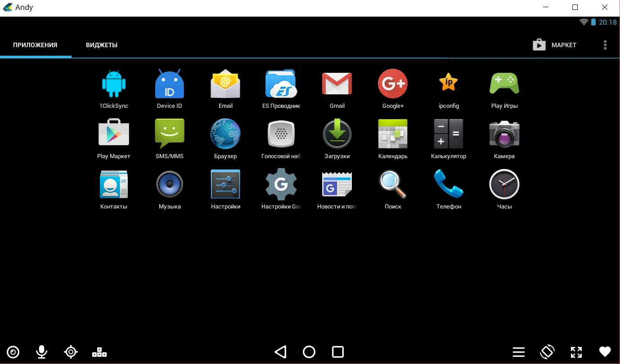Image resolution: width=620 pixels, height=364 pixels.
Task: Toggle the Andy microphone icon
Action: [42, 352]
